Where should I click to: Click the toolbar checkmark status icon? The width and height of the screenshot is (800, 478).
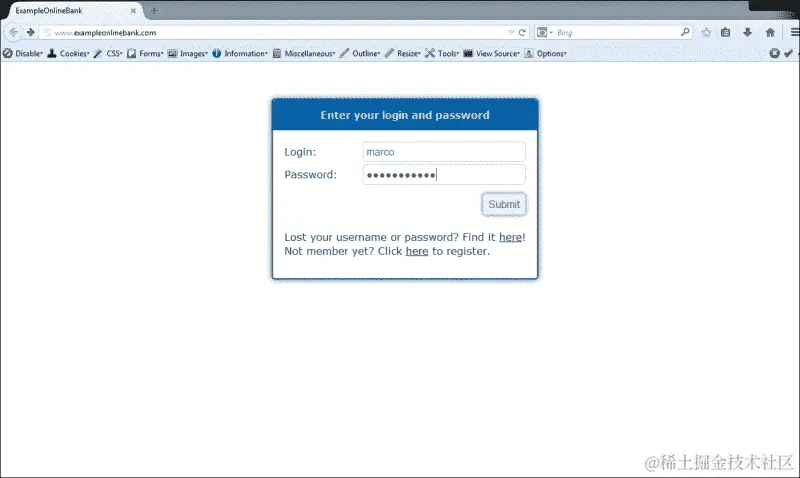click(788, 53)
